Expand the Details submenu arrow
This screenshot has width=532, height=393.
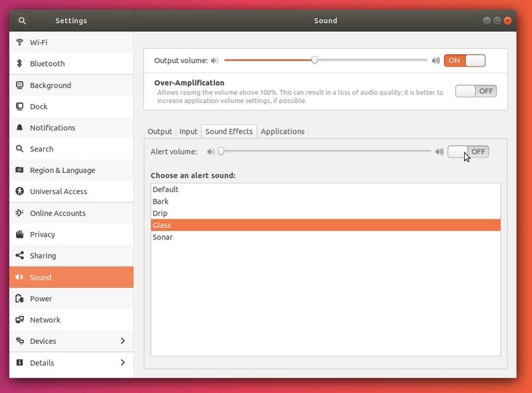122,362
